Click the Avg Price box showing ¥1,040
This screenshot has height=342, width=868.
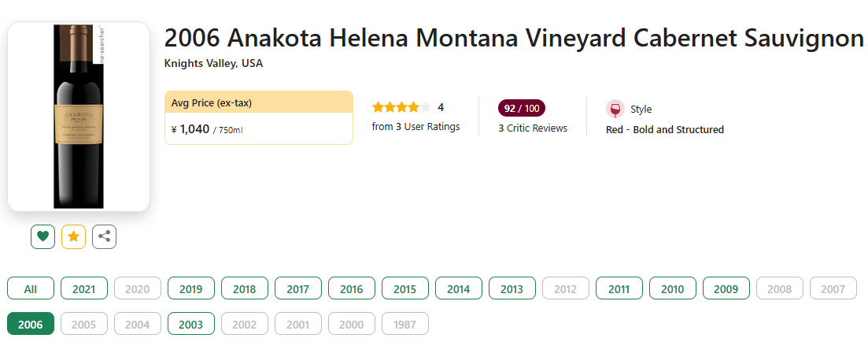tap(259, 117)
